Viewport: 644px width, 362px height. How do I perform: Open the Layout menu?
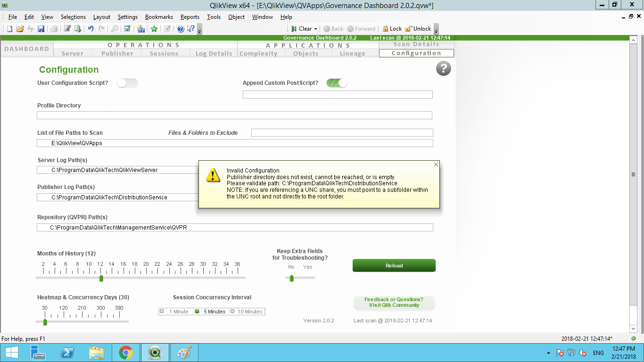[102, 17]
